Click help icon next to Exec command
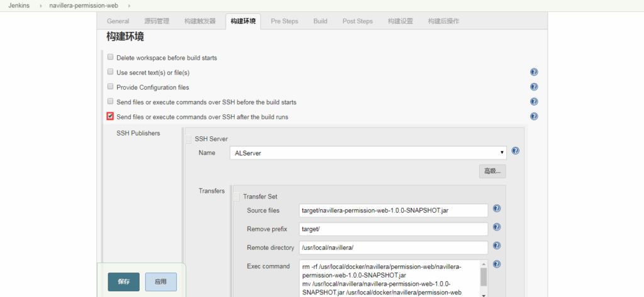The image size is (644, 297). click(496, 264)
